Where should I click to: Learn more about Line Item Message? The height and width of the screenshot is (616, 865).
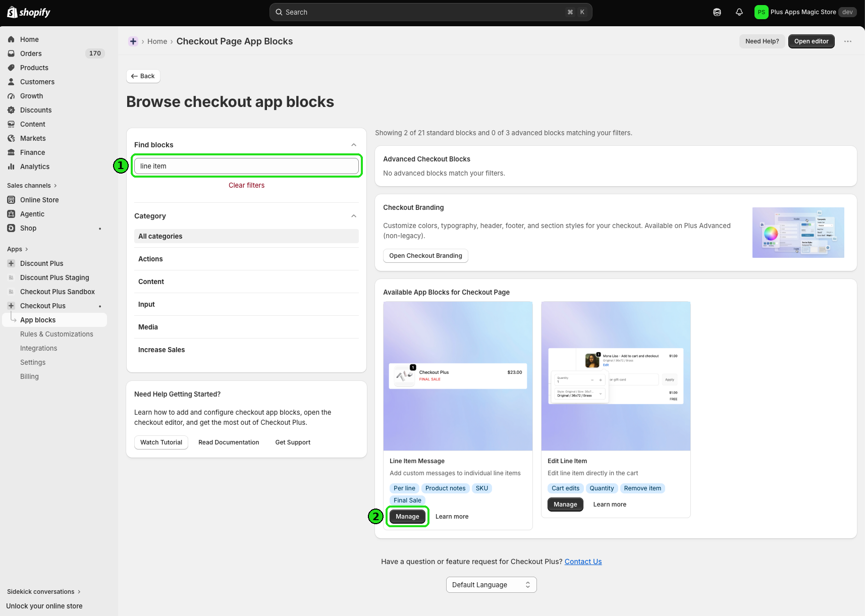point(452,517)
